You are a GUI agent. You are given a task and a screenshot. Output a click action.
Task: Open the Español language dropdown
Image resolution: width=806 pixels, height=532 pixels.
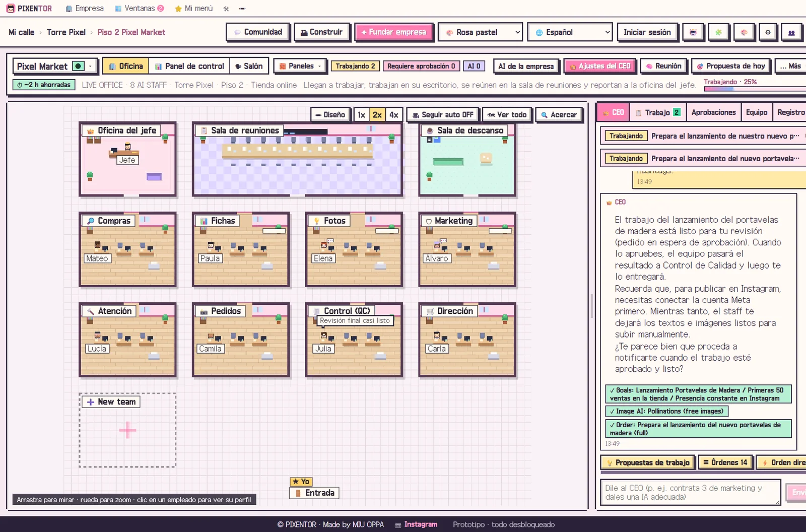coord(570,32)
